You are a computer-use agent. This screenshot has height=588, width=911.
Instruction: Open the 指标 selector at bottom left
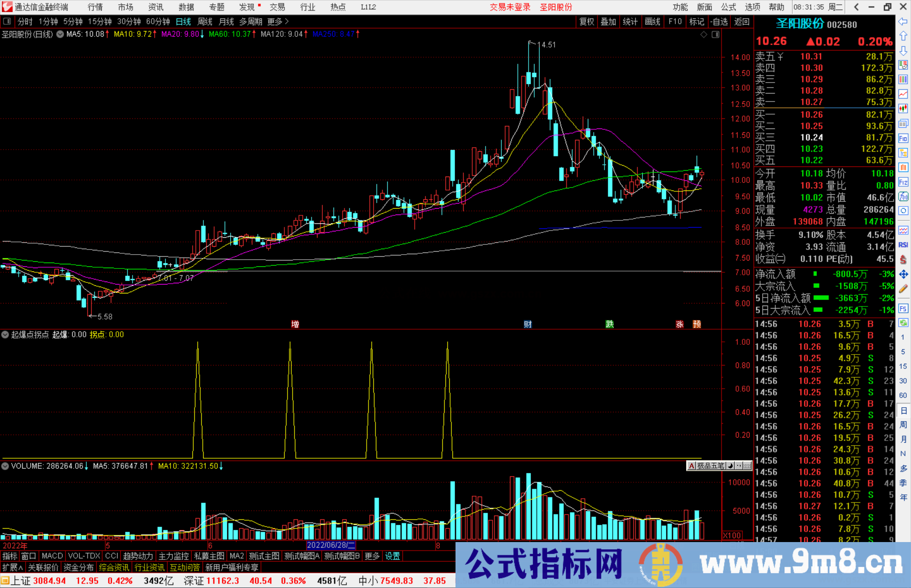(x=10, y=556)
